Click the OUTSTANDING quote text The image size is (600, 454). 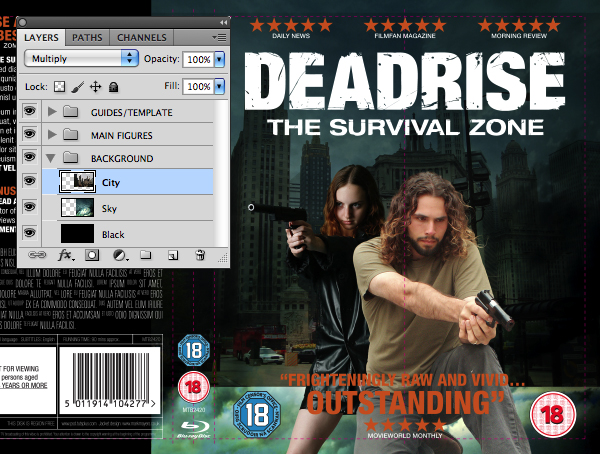coord(406,402)
